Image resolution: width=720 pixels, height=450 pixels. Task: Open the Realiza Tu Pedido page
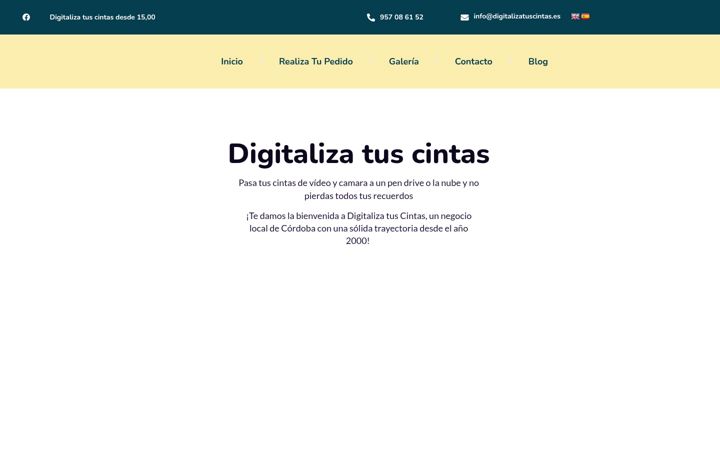316,62
